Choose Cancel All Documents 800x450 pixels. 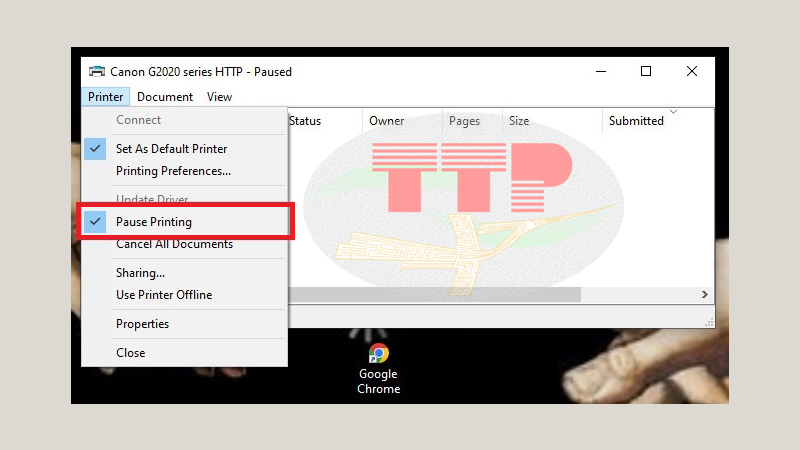(174, 244)
